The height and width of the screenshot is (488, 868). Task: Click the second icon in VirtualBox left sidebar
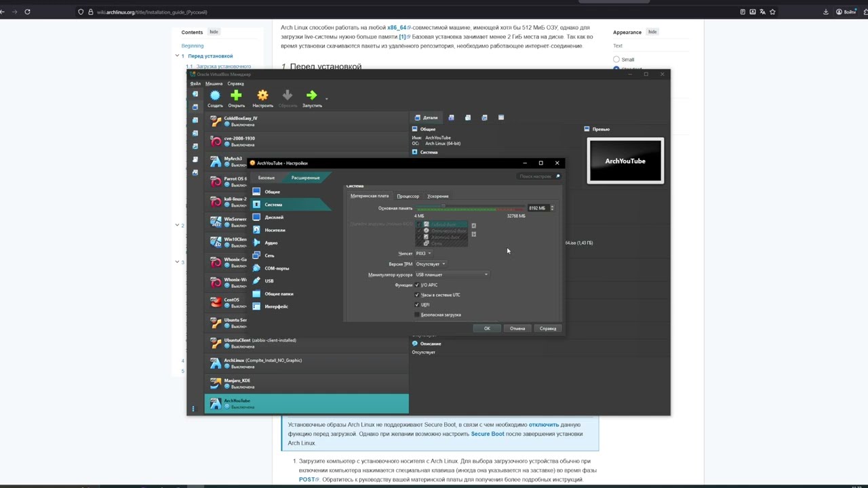pos(195,107)
